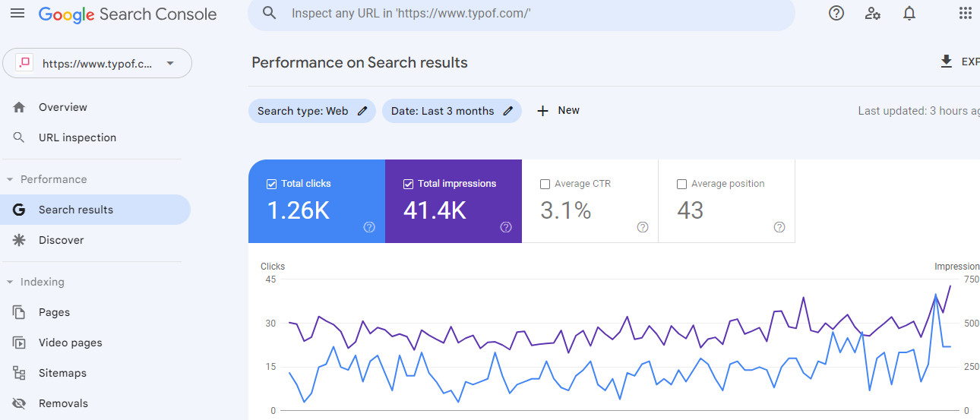Uncheck the Total impressions checkbox
980x420 pixels.
[408, 184]
